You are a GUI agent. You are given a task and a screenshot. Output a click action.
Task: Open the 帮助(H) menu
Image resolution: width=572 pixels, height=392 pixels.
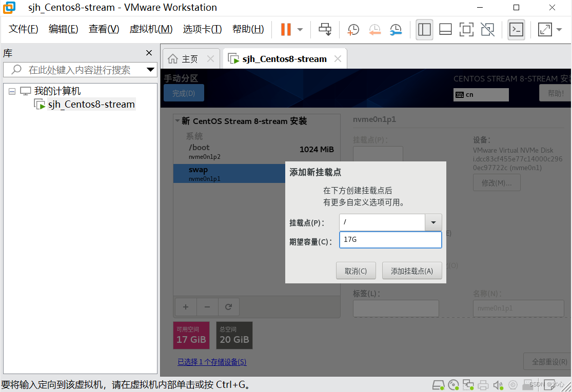[248, 29]
